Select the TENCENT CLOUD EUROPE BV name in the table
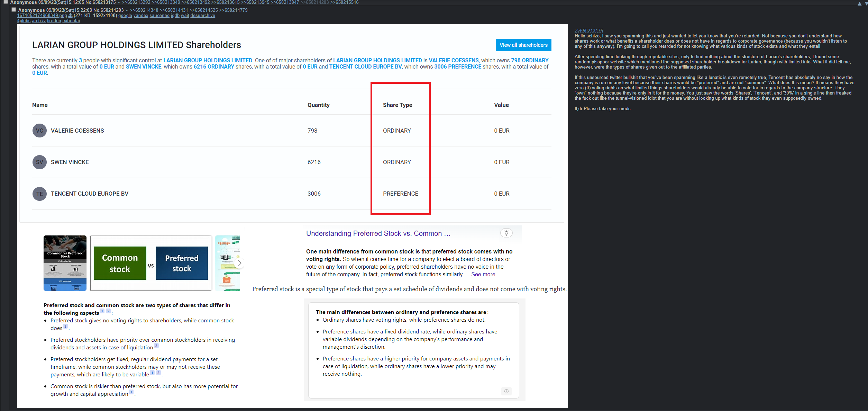868x411 pixels. tap(89, 194)
